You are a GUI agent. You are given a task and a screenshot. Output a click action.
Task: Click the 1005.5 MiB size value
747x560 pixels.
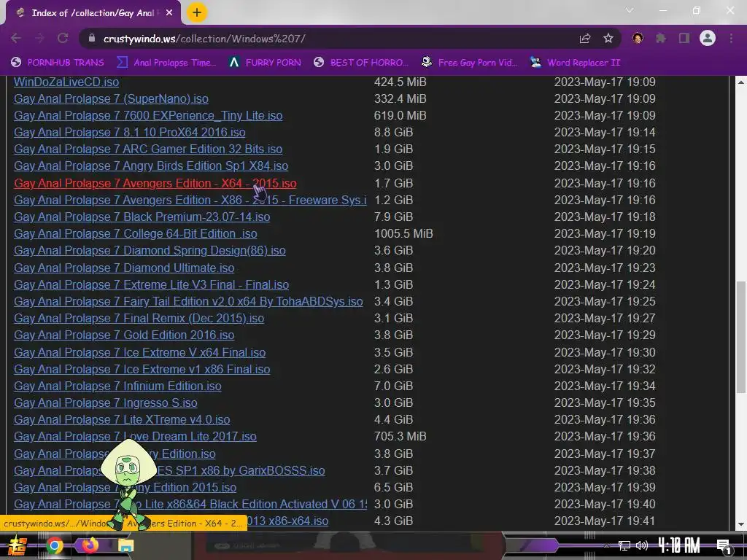(403, 233)
